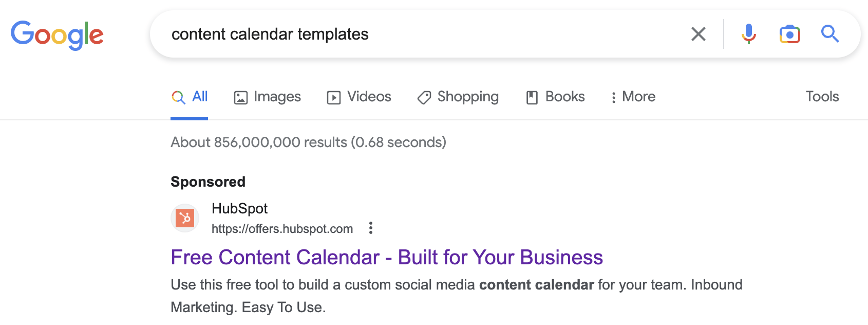Screen dimensions: 868x325
Task: Click the Books icon in the results filters
Action: click(531, 97)
